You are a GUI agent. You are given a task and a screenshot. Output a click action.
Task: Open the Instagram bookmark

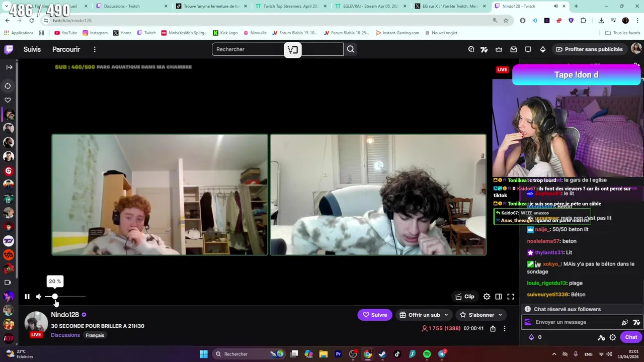point(95,33)
